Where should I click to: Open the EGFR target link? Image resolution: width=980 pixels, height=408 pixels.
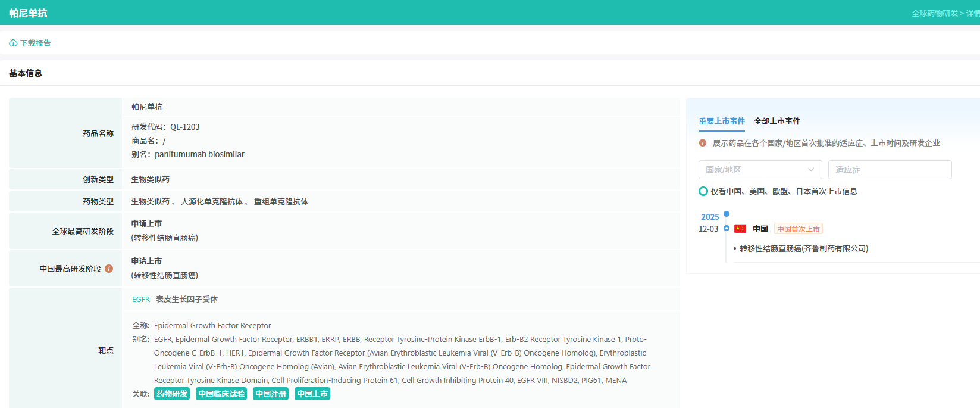[141, 300]
